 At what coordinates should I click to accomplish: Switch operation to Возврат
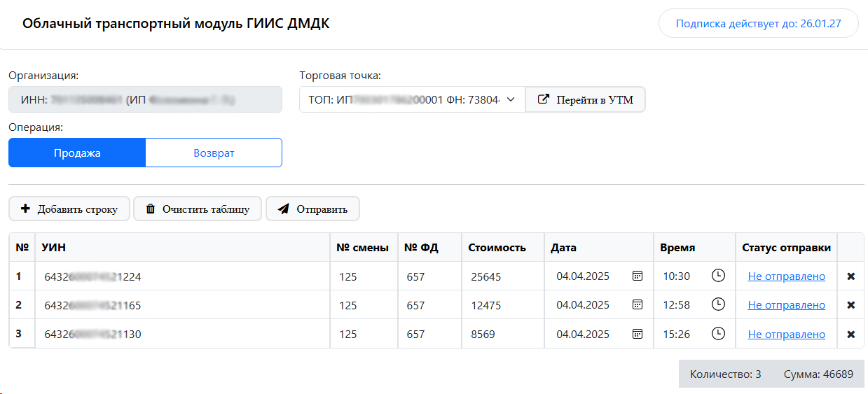pos(214,153)
